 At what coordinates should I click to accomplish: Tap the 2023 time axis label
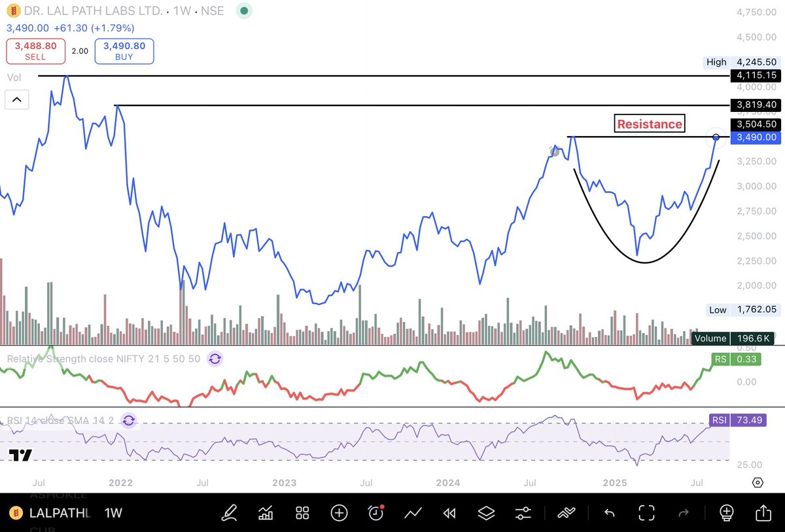click(285, 483)
